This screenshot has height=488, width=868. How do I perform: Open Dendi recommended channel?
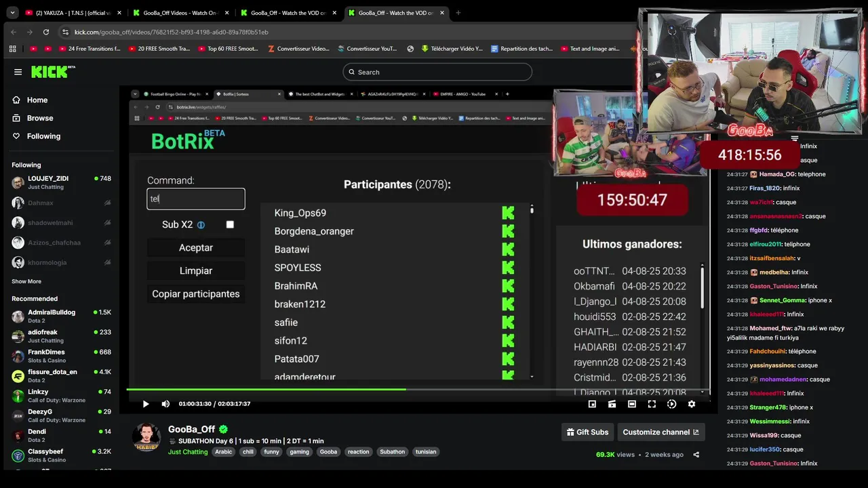point(61,436)
